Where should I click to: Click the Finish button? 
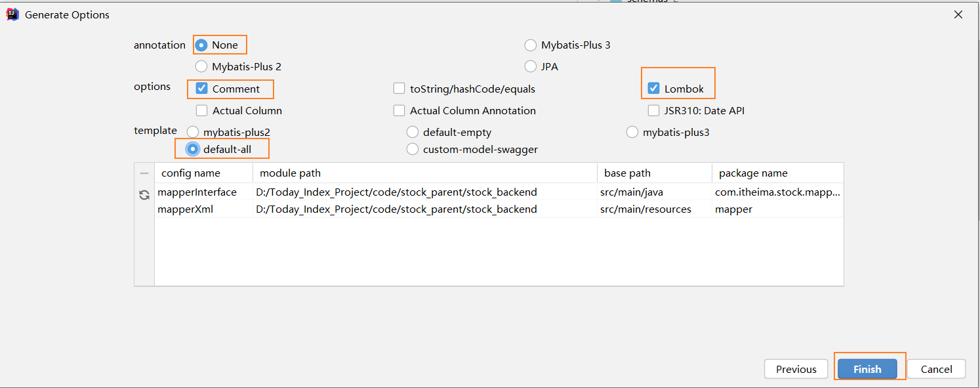pos(867,369)
